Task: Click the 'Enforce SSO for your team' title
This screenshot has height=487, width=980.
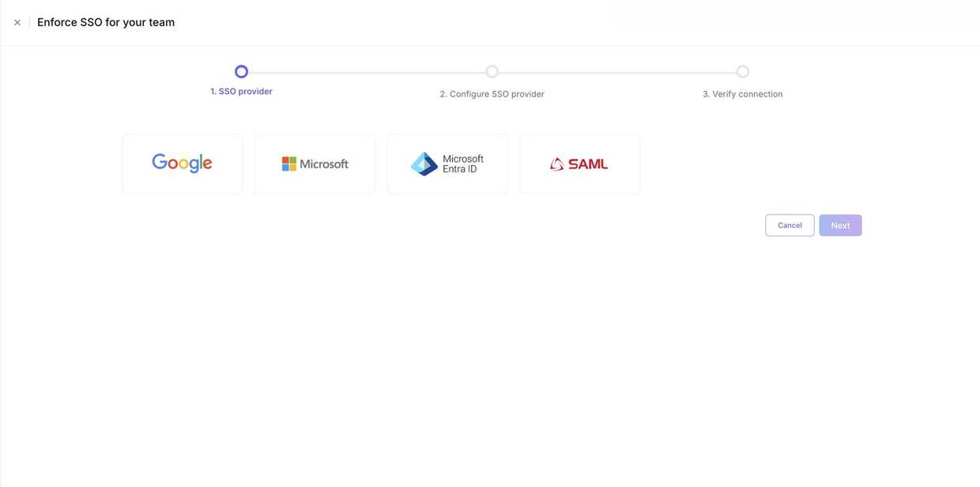Action: (x=106, y=22)
